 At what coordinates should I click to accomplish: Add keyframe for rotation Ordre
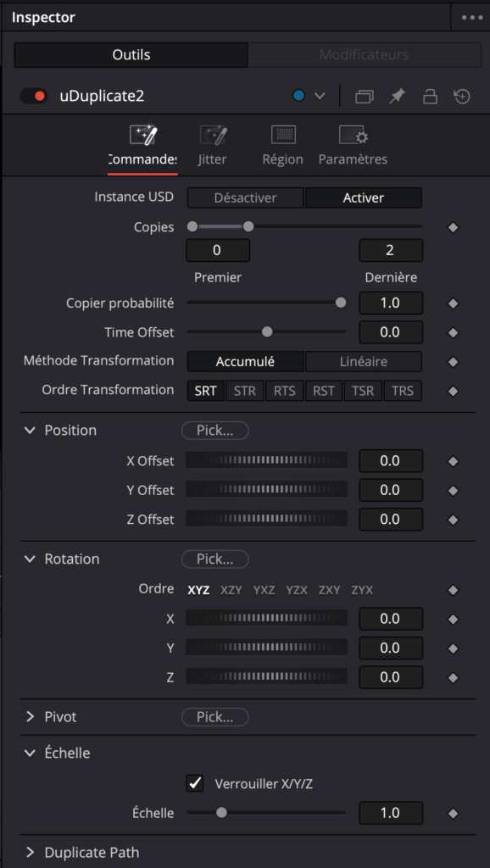pos(454,590)
